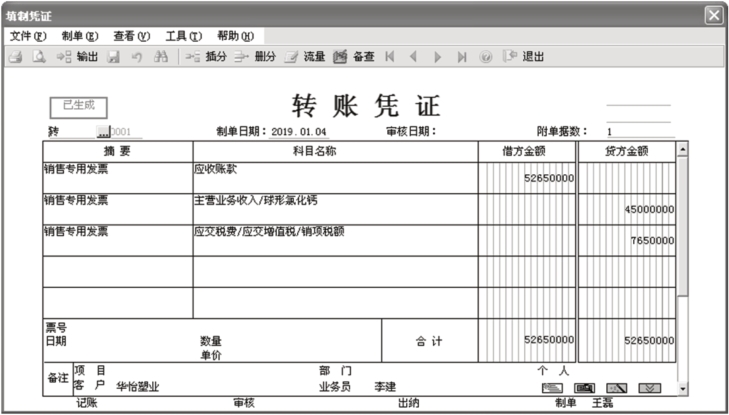
Task: Go to previous voucher arrow
Action: [413, 57]
